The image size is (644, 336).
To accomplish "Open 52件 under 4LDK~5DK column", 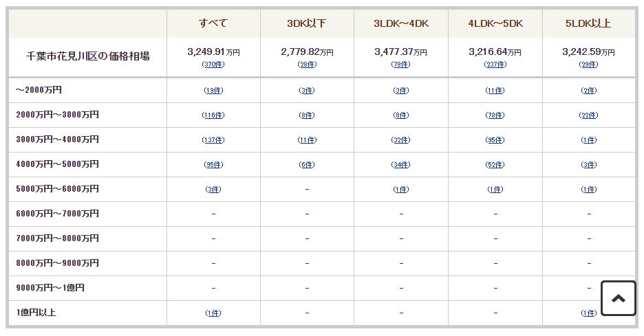I will (x=495, y=164).
